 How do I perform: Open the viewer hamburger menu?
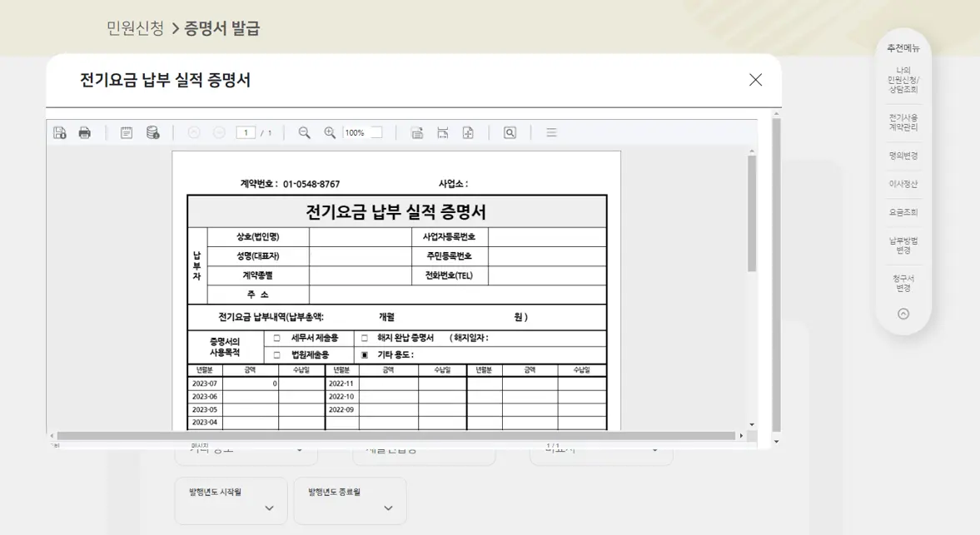(551, 131)
